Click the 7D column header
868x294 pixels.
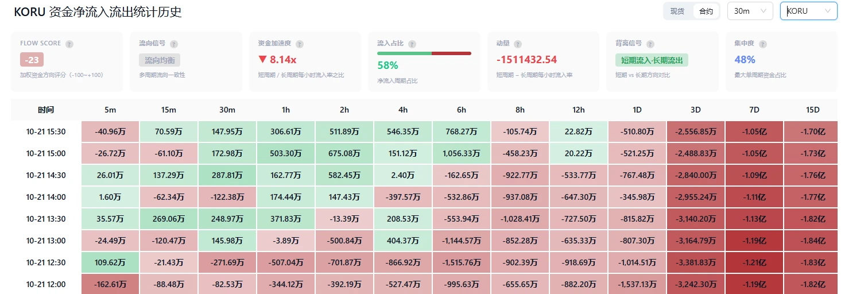coord(754,110)
